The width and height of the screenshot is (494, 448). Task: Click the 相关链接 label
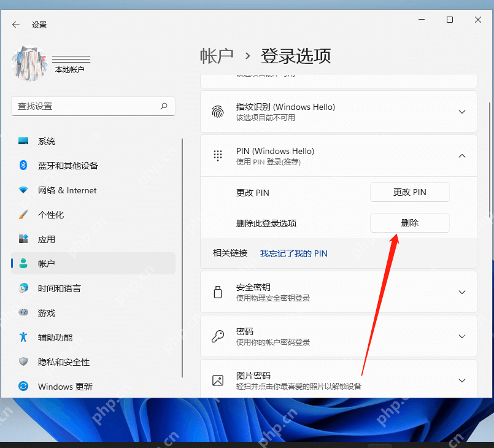(x=230, y=253)
